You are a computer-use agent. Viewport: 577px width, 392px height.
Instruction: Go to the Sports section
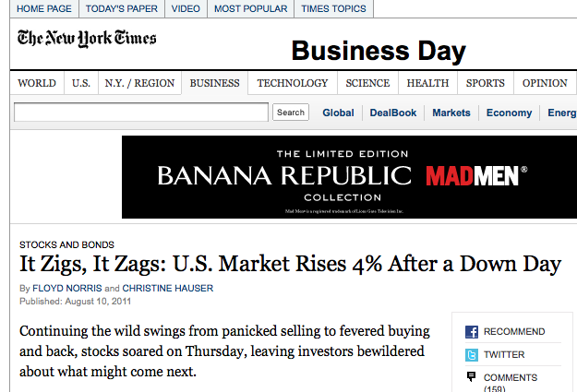coord(485,83)
